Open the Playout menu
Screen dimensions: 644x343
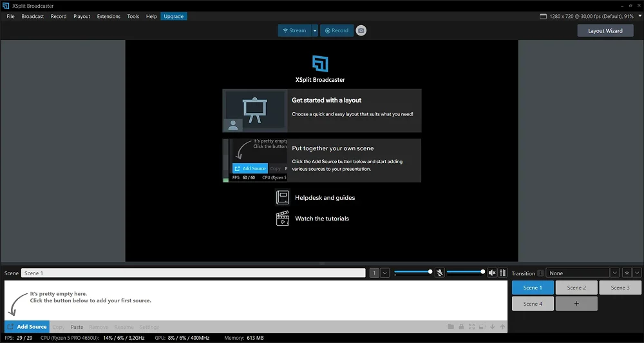82,17
